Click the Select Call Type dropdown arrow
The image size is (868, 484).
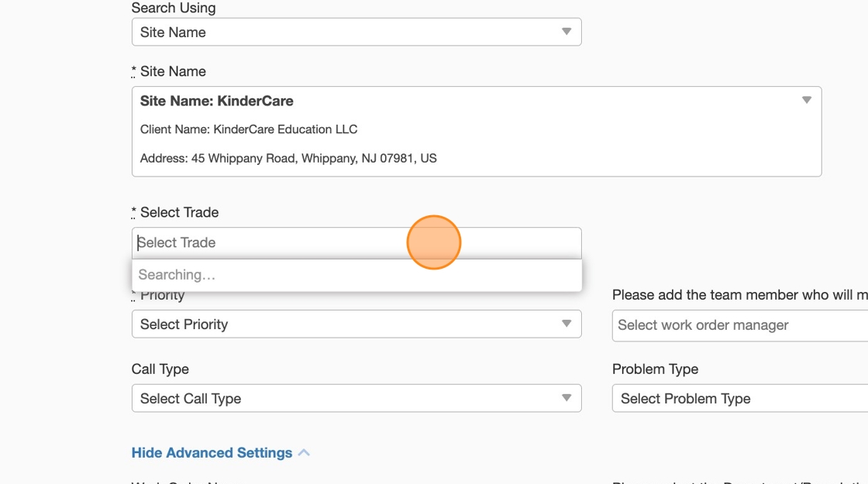pyautogui.click(x=567, y=398)
